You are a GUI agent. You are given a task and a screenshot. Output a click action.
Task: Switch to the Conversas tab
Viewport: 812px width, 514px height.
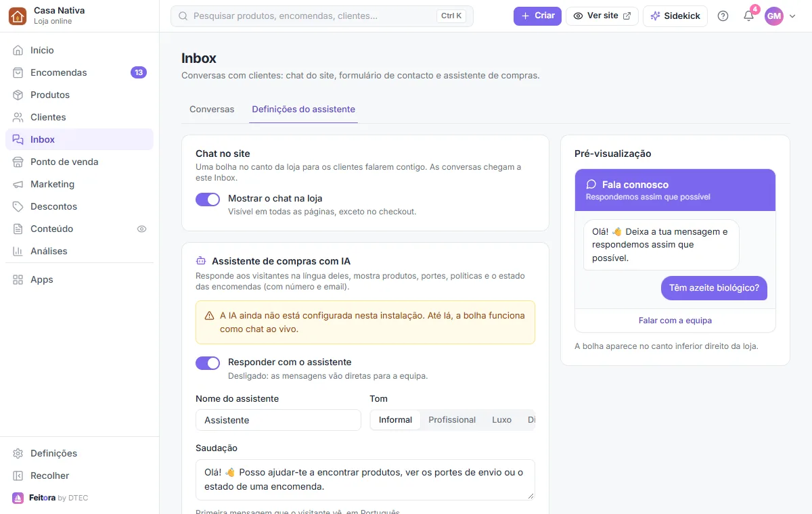click(x=212, y=109)
